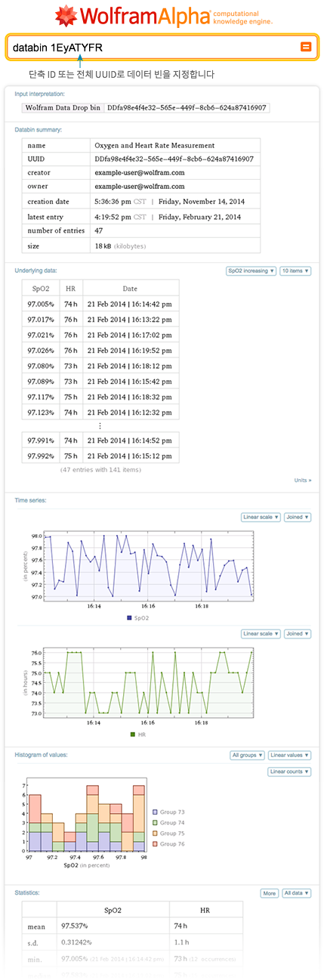Open the SpO2 increasing sort dropdown
Image resolution: width=324 pixels, height=980 pixels.
click(251, 271)
